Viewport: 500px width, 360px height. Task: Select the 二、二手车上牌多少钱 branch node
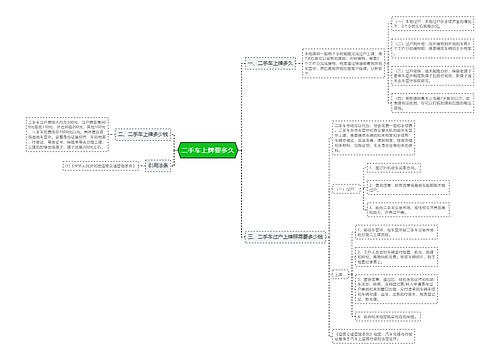pyautogui.click(x=143, y=134)
